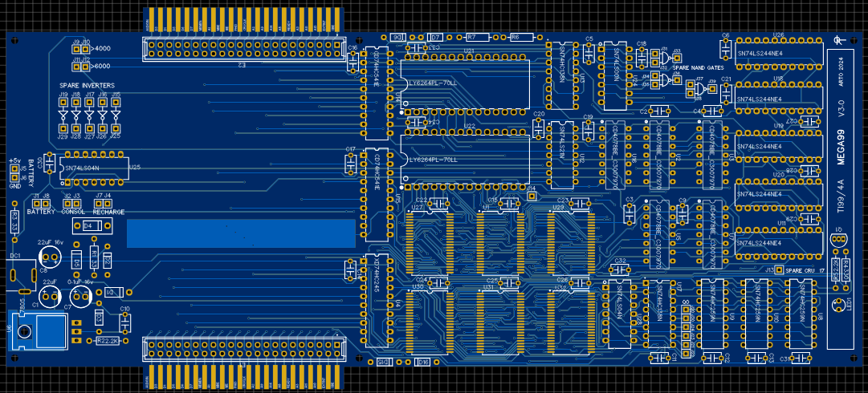Click the solid blue rectangular copper fill
The width and height of the screenshot is (868, 393).
click(241, 233)
